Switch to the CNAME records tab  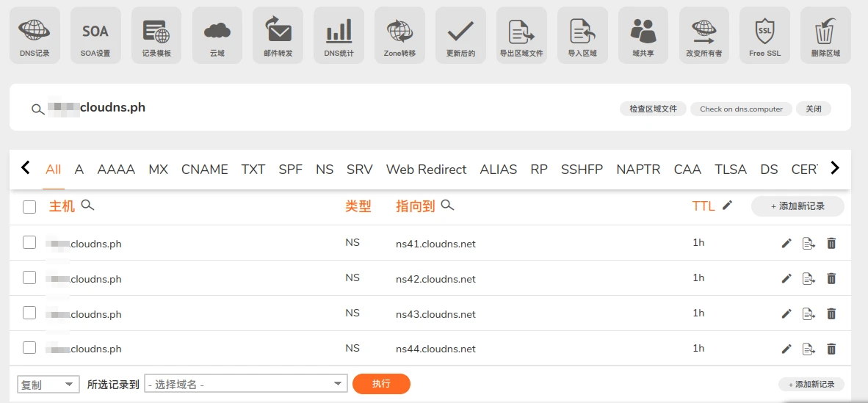coord(205,170)
